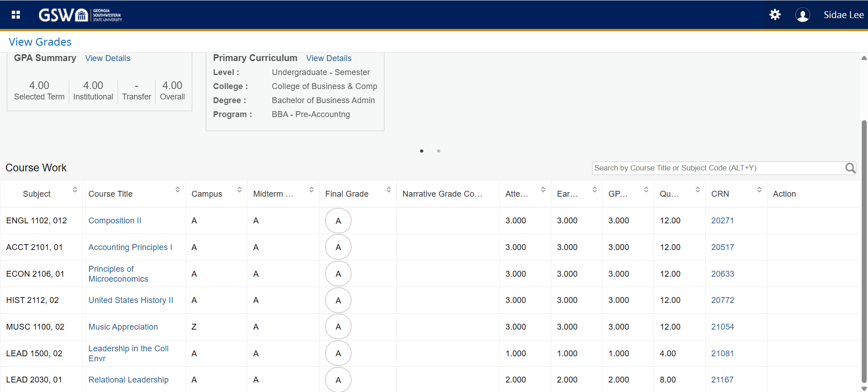The width and height of the screenshot is (868, 392).
Task: Click the scrollbar up arrow
Action: pyautogui.click(x=864, y=58)
